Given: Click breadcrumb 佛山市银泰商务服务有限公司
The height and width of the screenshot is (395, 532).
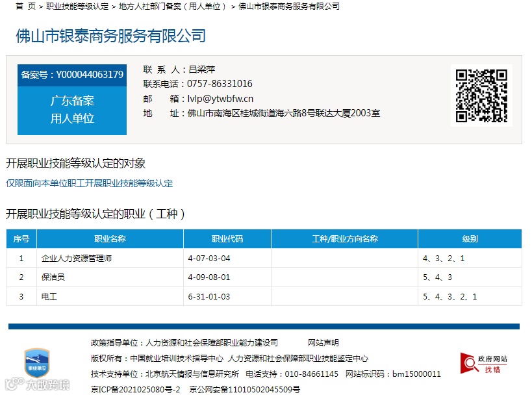Looking at the screenshot, I should (x=288, y=6).
